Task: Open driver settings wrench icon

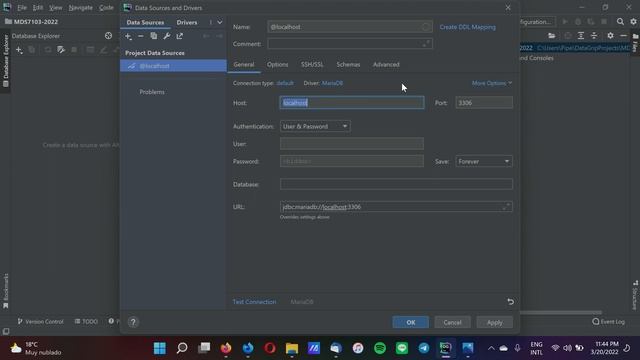Action: click(x=167, y=36)
